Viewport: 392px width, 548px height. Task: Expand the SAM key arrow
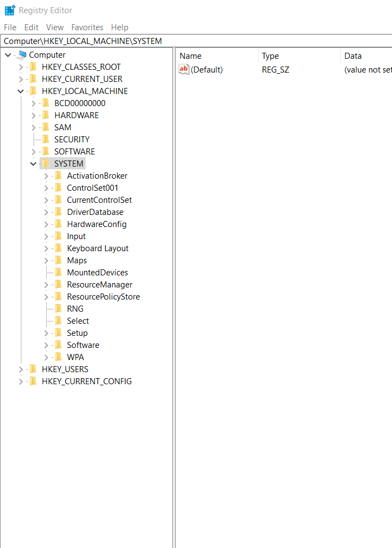(33, 128)
